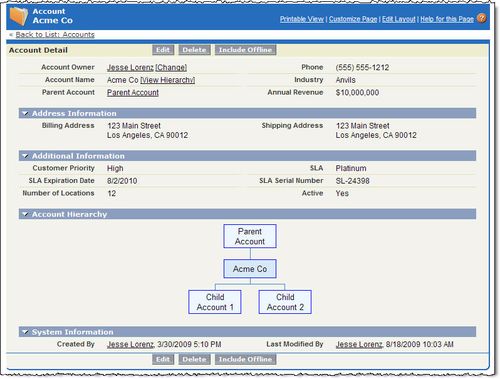Collapse the System Information section

pyautogui.click(x=25, y=332)
